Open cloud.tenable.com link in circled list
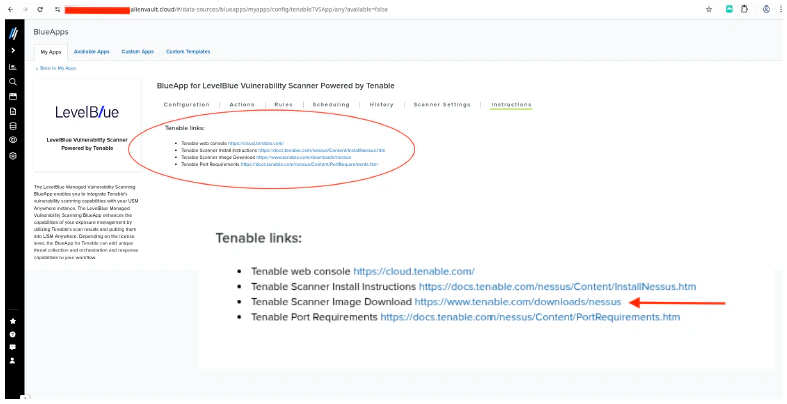Viewport: 787px width, 404px height. [256, 144]
